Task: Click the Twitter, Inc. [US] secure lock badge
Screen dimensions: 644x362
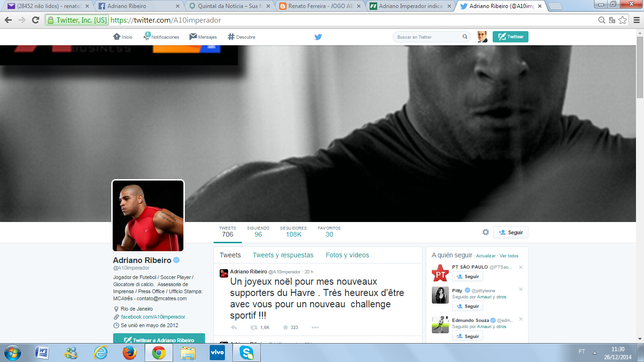Action: pos(77,20)
